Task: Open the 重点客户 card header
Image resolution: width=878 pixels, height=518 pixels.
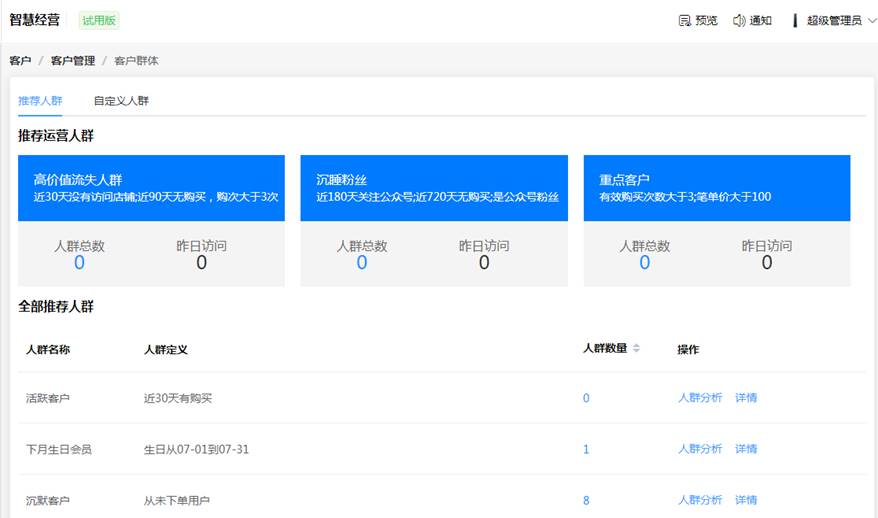Action: tap(717, 188)
